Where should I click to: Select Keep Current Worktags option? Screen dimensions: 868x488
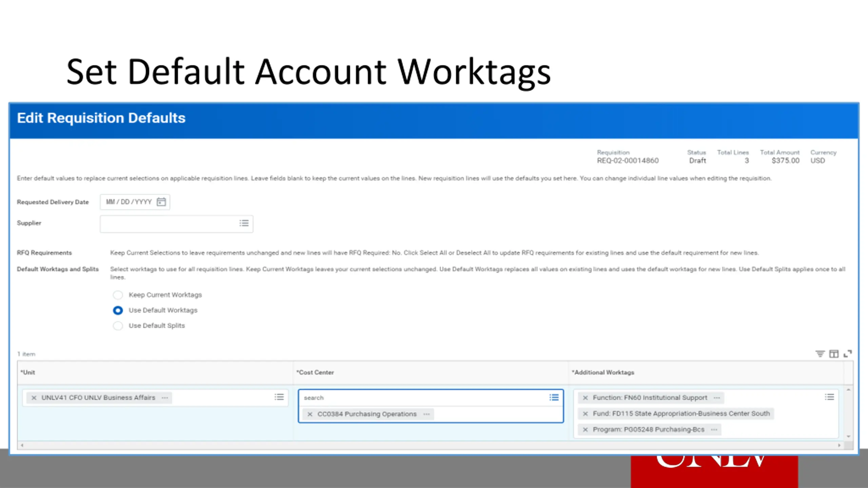click(x=118, y=295)
